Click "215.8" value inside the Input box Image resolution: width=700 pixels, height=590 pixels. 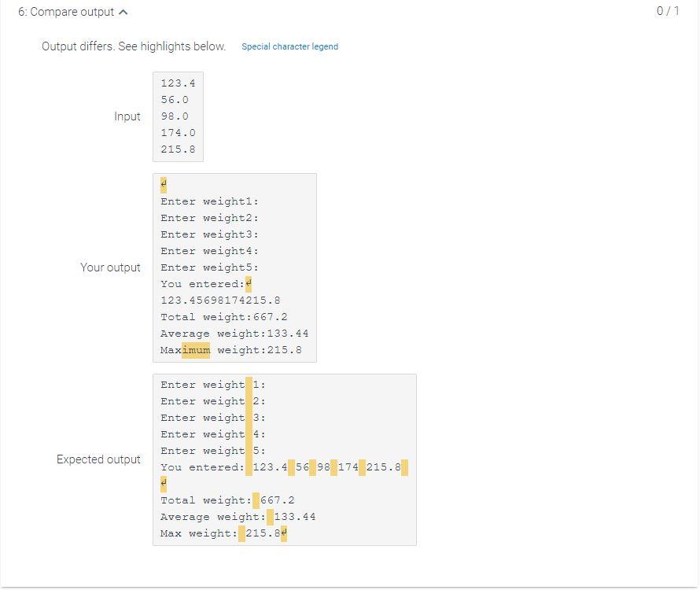(x=178, y=149)
